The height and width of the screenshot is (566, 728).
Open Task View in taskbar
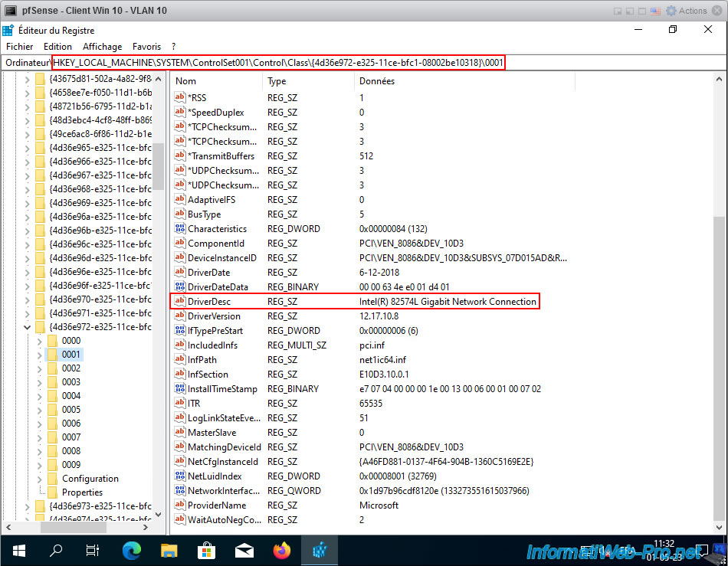(x=93, y=551)
